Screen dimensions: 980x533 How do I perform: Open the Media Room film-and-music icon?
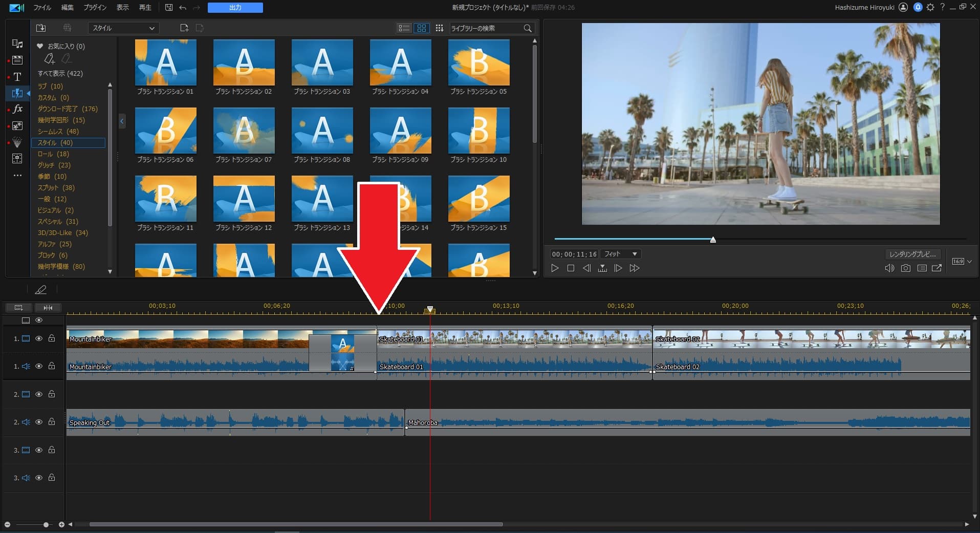tap(17, 44)
